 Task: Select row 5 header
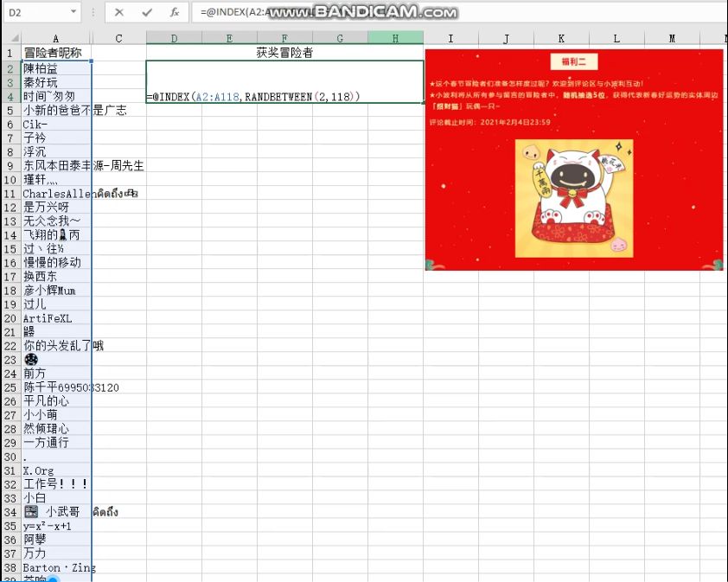pos(10,110)
